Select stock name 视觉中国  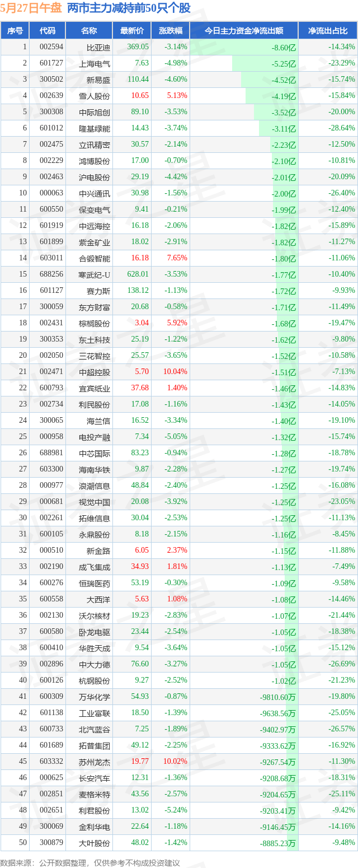[x=95, y=502]
